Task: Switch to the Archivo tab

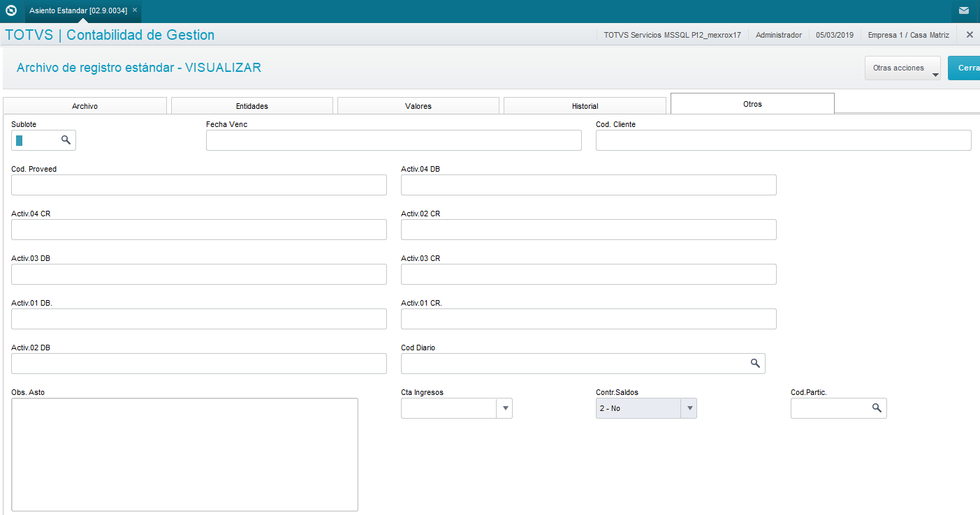Action: coord(85,106)
